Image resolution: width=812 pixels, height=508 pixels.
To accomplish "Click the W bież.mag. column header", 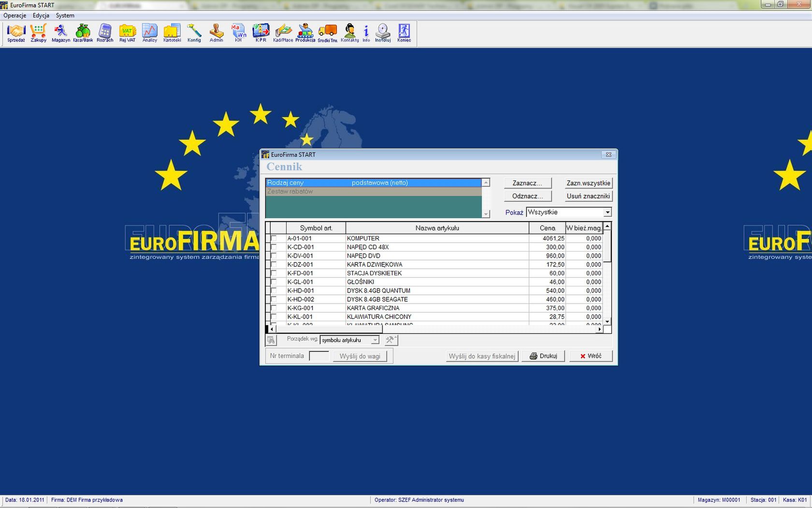I will point(584,228).
